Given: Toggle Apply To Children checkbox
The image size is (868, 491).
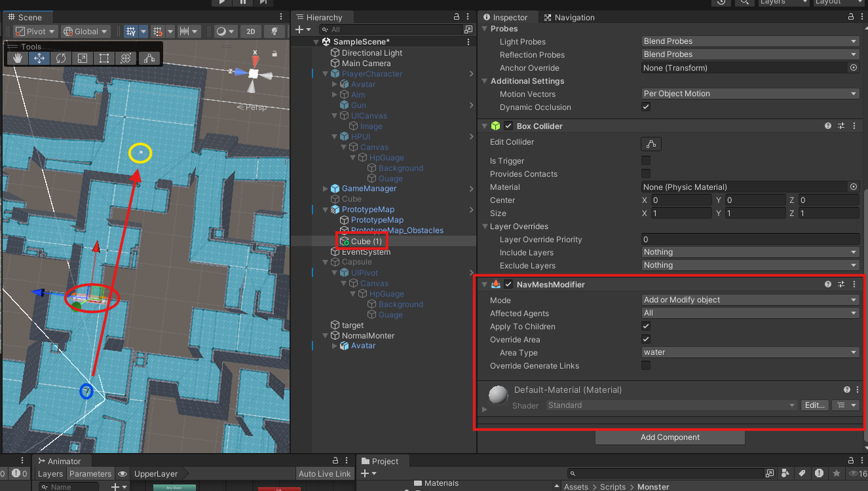Looking at the screenshot, I should pyautogui.click(x=646, y=326).
